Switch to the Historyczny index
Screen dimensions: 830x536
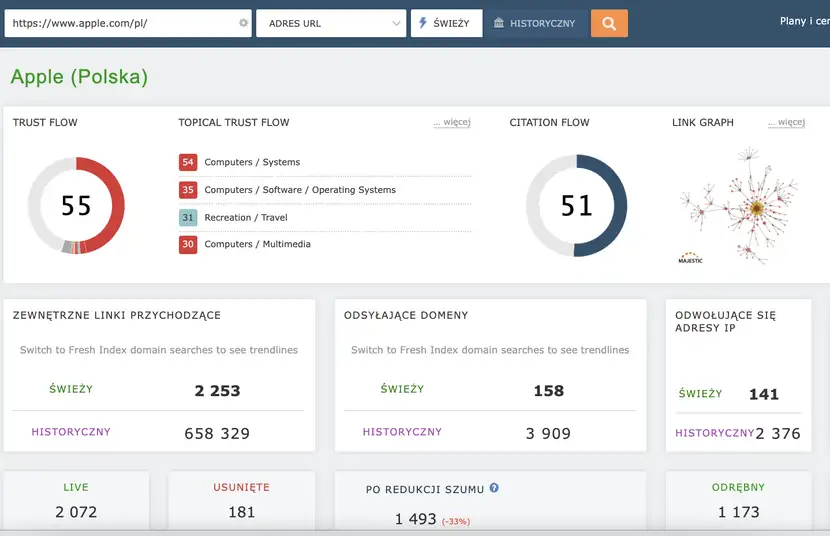click(x=537, y=23)
